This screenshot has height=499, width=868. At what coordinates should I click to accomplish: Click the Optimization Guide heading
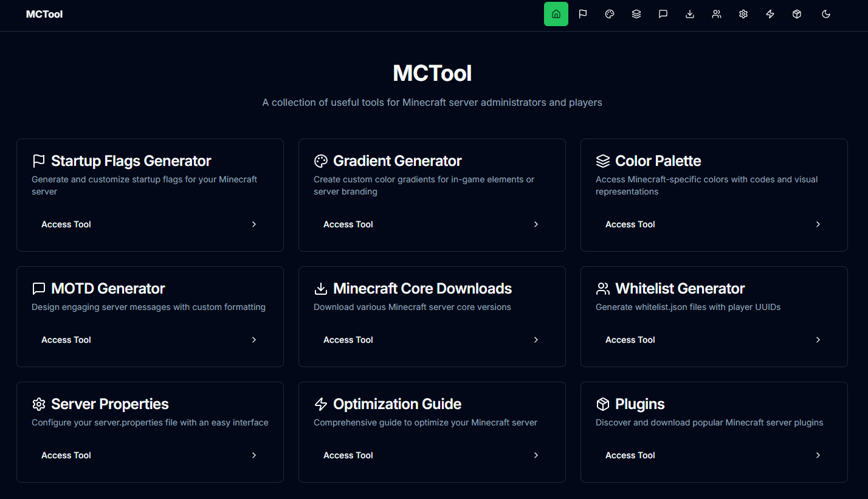[398, 404]
